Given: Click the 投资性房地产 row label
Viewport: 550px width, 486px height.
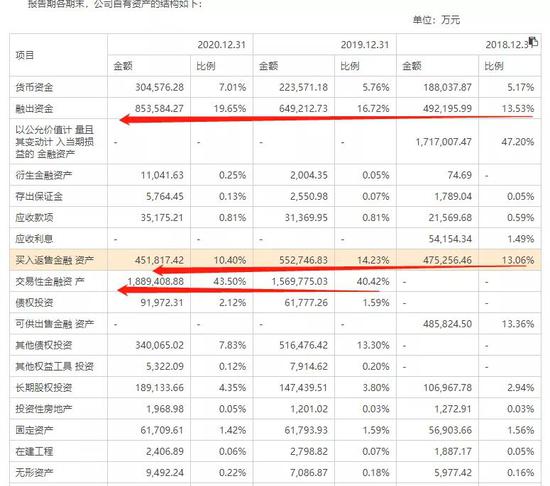Looking at the screenshot, I should 43,409.
